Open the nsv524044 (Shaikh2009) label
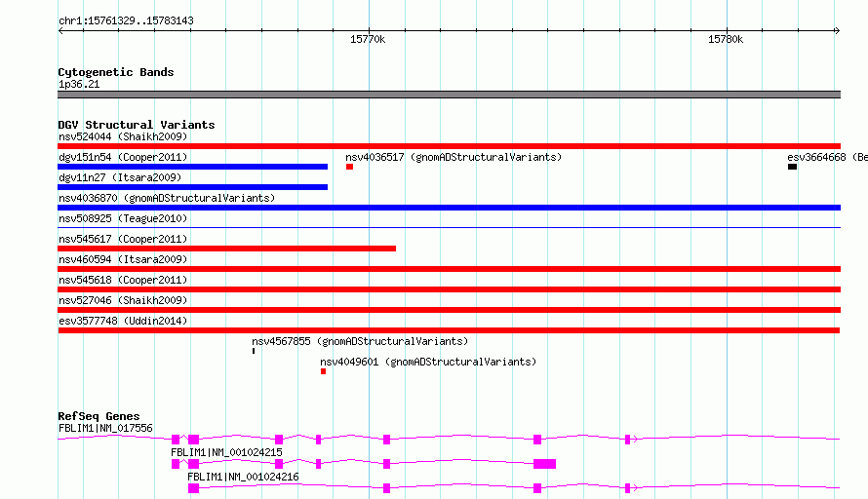The height and width of the screenshot is (499, 868). [x=123, y=136]
